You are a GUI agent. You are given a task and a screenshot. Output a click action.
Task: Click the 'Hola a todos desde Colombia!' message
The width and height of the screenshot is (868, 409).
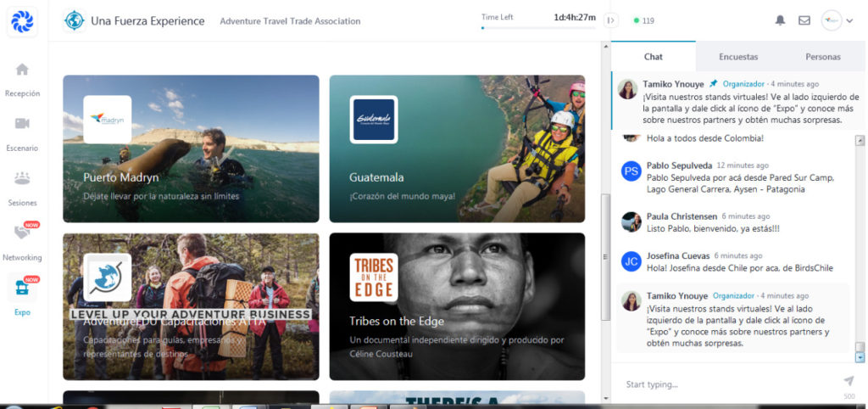coord(705,138)
